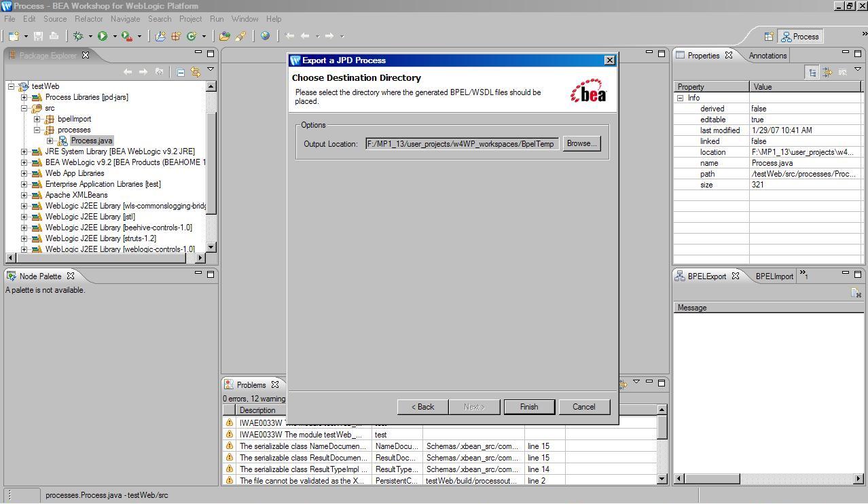Screen dimensions: 868x504
Task: Click the New Java Package icon
Action: click(x=176, y=36)
